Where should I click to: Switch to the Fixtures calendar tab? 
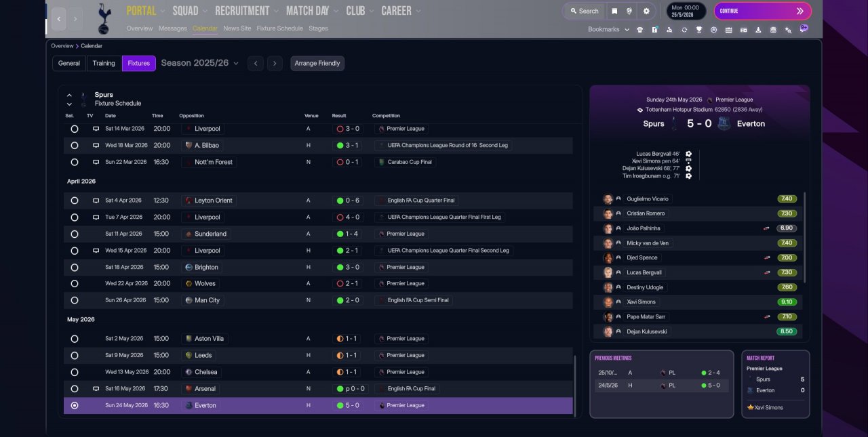tap(139, 63)
